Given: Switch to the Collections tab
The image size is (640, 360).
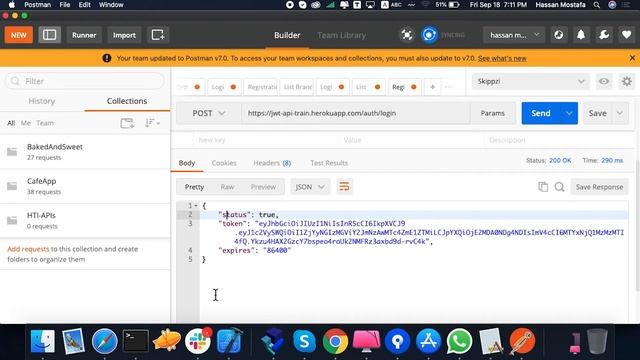Looking at the screenshot, I should coord(127,101).
